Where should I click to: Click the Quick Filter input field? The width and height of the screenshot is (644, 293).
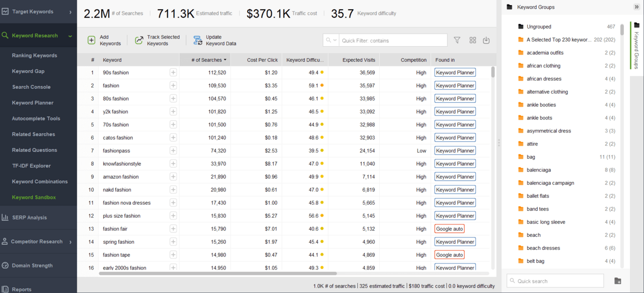coord(393,41)
